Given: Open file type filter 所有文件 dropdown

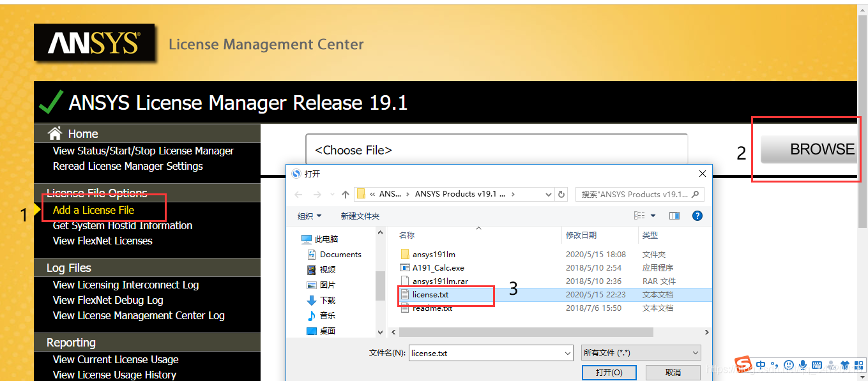Looking at the screenshot, I should [641, 353].
